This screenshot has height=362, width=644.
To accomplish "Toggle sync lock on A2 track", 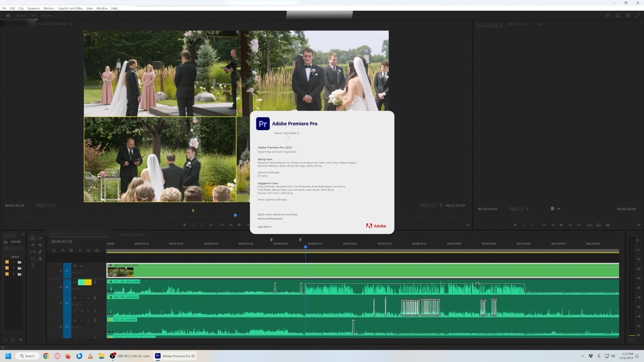I will point(75,298).
